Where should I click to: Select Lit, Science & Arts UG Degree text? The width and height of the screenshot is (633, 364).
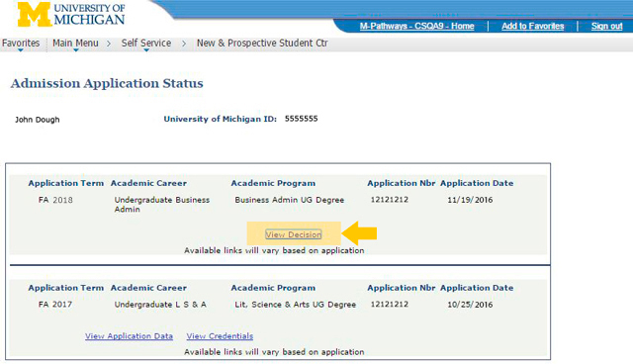click(296, 305)
